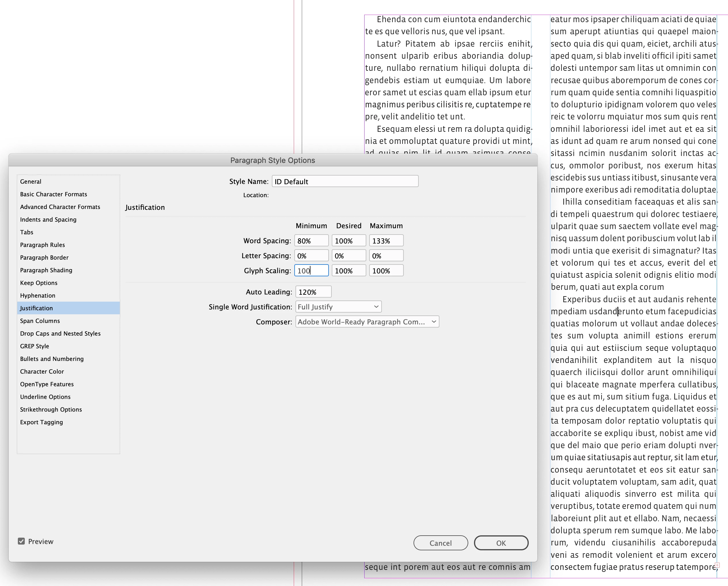Screen dimensions: 728x586
Task: Open Drop Caps and Nested Styles
Action: coord(60,333)
